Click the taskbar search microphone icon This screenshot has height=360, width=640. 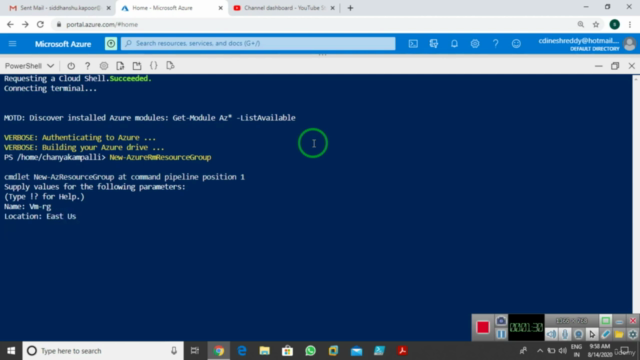(174, 351)
